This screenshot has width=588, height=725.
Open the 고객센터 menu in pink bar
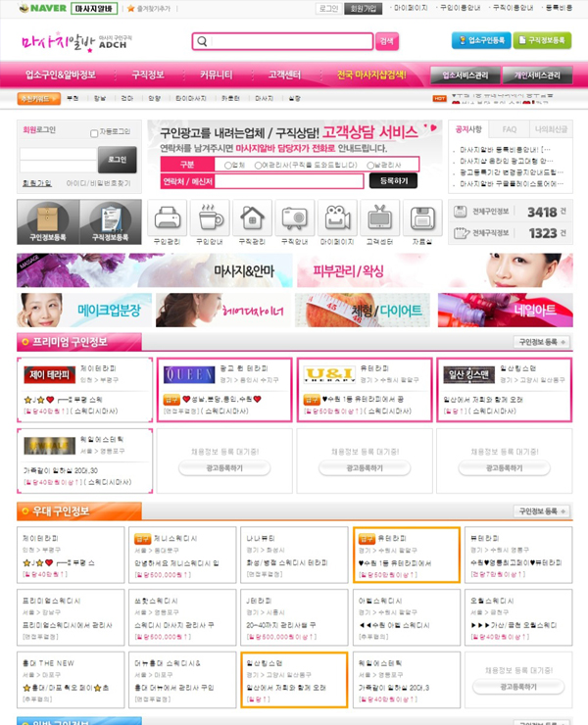point(284,74)
